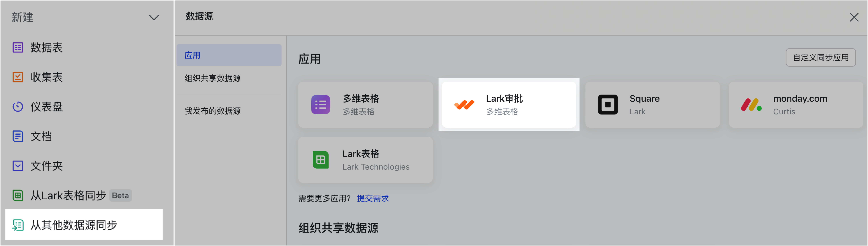Click the orange Lark审批 app icon
Viewport: 868px width, 246px height.
coord(464,105)
